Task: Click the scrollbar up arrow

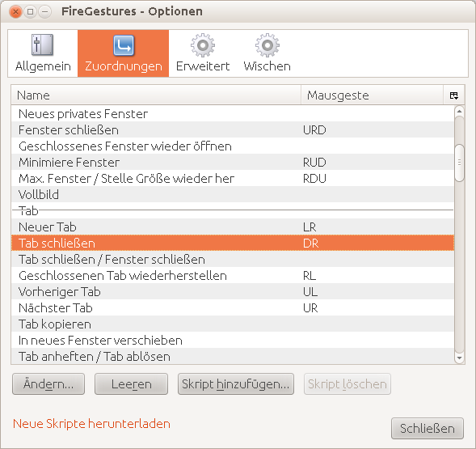Action: point(459,111)
